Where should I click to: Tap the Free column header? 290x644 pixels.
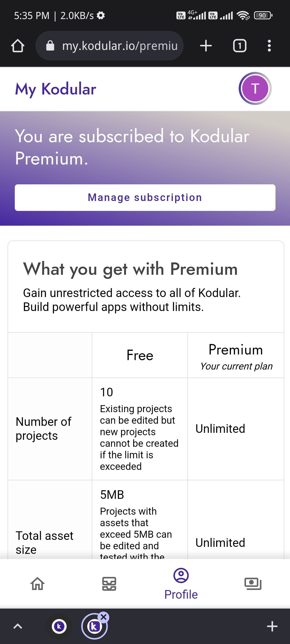140,355
